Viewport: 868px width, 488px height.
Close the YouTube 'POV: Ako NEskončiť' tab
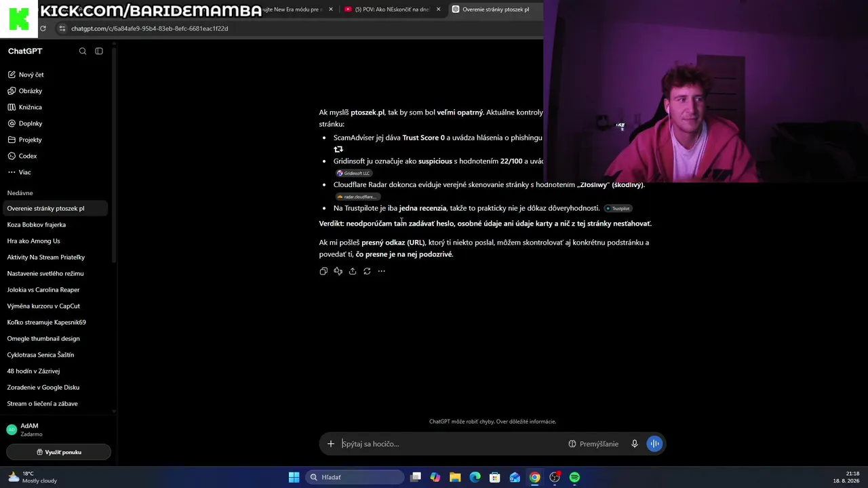[x=439, y=9]
